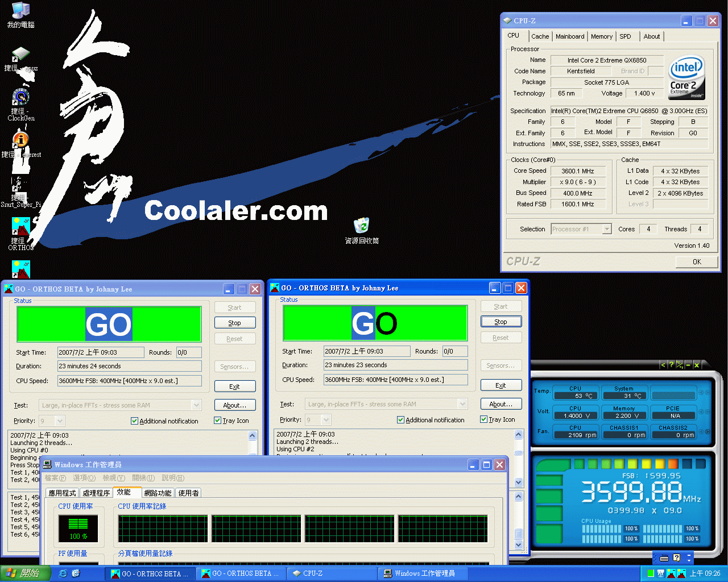Image resolution: width=728 pixels, height=582 pixels.
Task: Click the second quick launch icon
Action: tap(76, 573)
